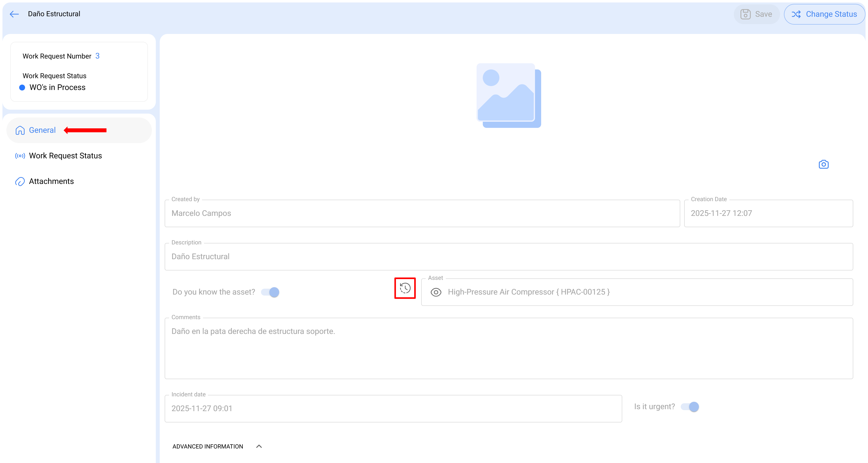This screenshot has height=463, width=868.
Task: Click the shuffle icon on Change Status
Action: click(x=796, y=14)
